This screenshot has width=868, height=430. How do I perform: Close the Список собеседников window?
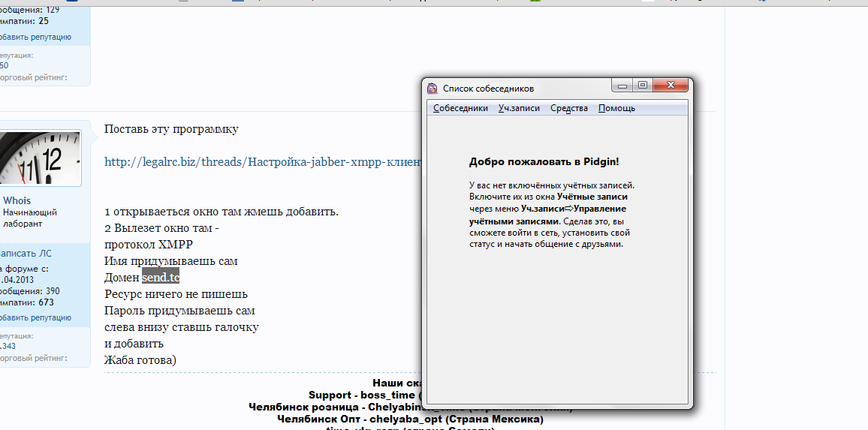coord(671,86)
